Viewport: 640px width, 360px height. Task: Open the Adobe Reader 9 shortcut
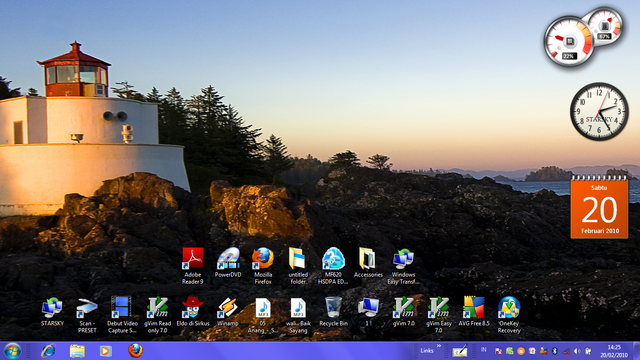coord(193,265)
